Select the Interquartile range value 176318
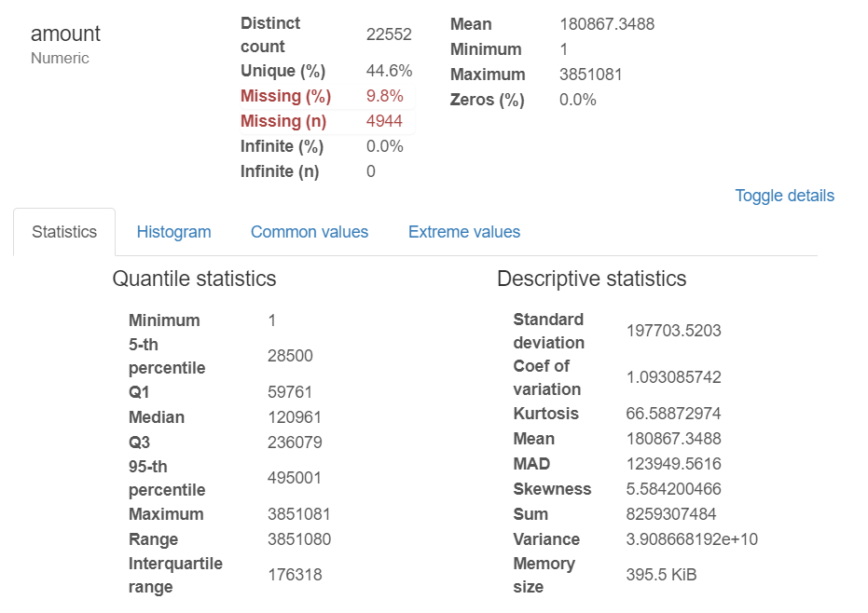This screenshot has width=868, height=613. (x=296, y=574)
